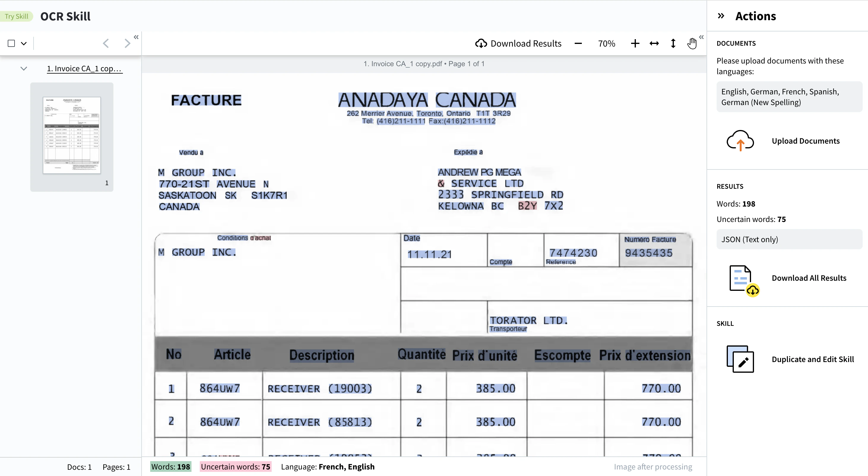Fit document to width arrow icon
868x476 pixels.
click(x=654, y=43)
